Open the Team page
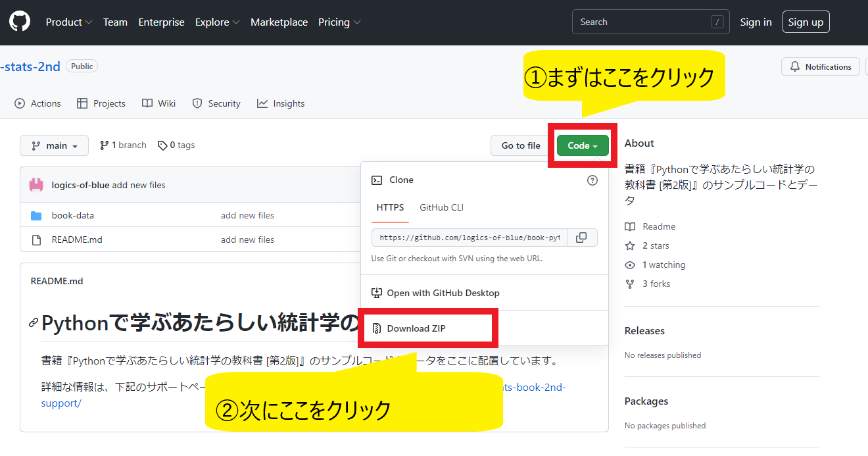Screen dimensions: 868x456 [115, 22]
